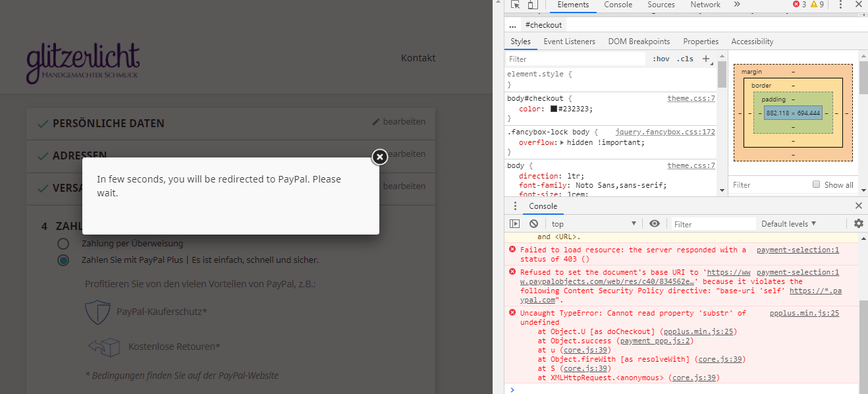
Task: Close the console drawer
Action: (x=858, y=206)
